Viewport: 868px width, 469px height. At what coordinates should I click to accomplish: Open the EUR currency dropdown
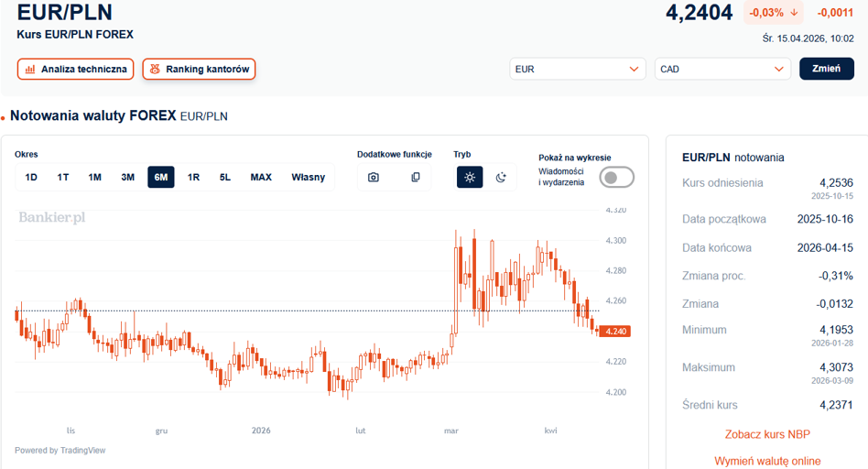[578, 70]
